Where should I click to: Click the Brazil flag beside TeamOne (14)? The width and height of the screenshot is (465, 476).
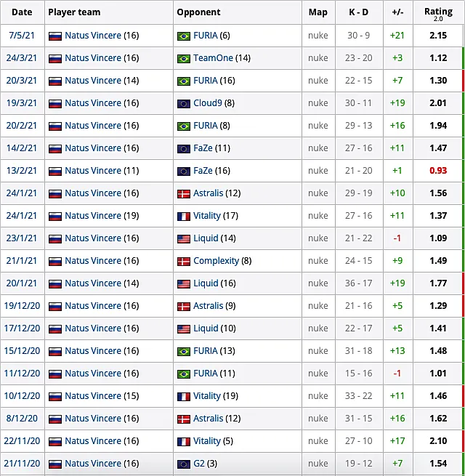pyautogui.click(x=184, y=59)
